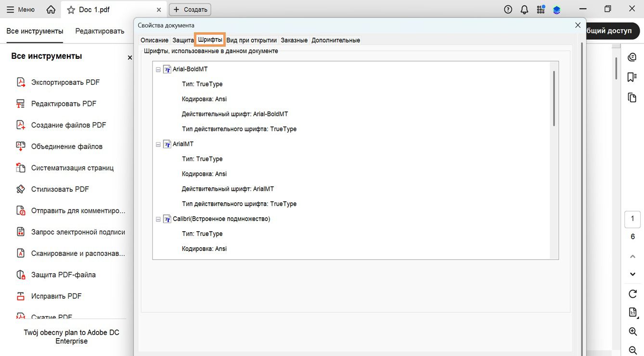Select Экспортировать PDF tool

coord(58,82)
